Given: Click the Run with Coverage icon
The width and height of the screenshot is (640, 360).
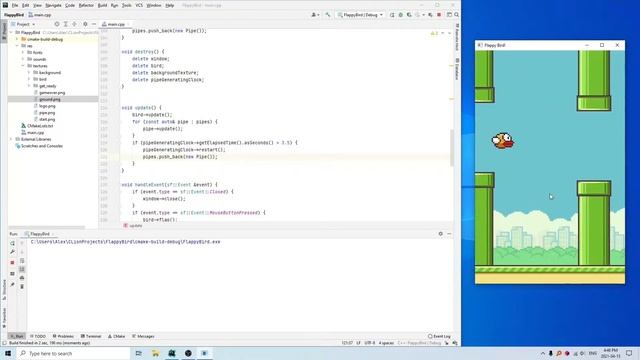Looking at the screenshot, I should [x=409, y=15].
